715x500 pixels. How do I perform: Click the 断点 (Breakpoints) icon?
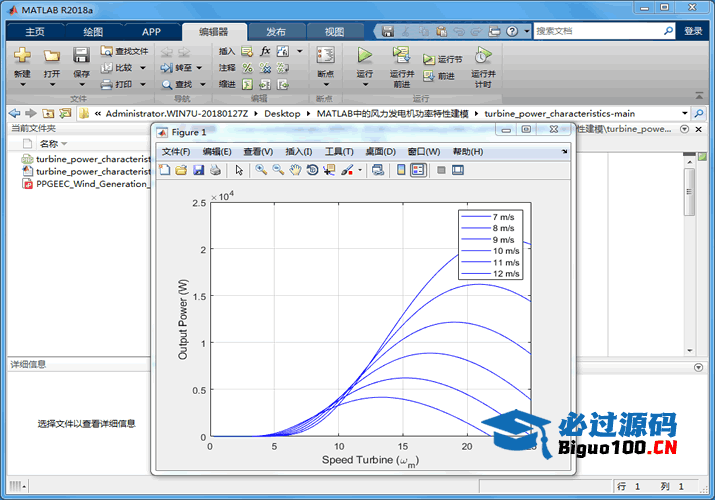326,56
